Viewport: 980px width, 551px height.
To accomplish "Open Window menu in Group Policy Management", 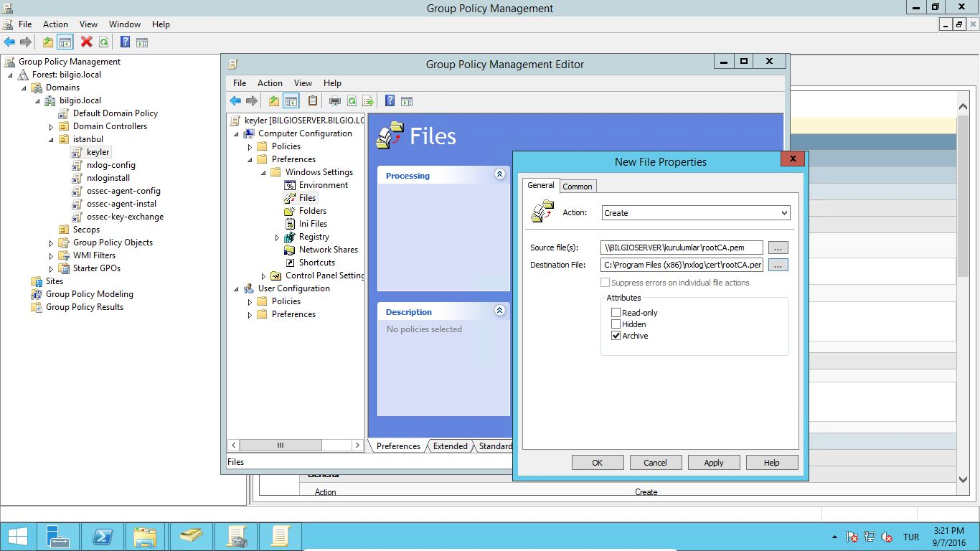I will [124, 24].
